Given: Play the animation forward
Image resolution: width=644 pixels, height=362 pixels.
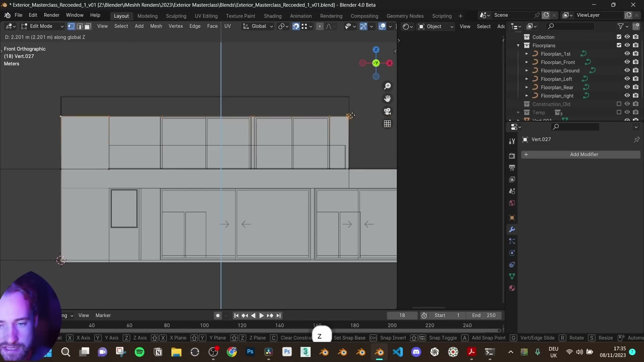Looking at the screenshot, I should coord(262,315).
